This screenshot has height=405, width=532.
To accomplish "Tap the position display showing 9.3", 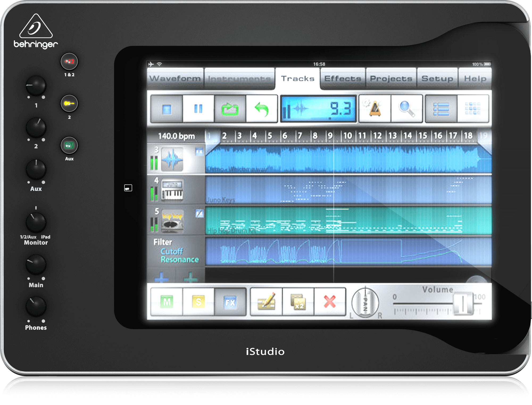I will 318,109.
